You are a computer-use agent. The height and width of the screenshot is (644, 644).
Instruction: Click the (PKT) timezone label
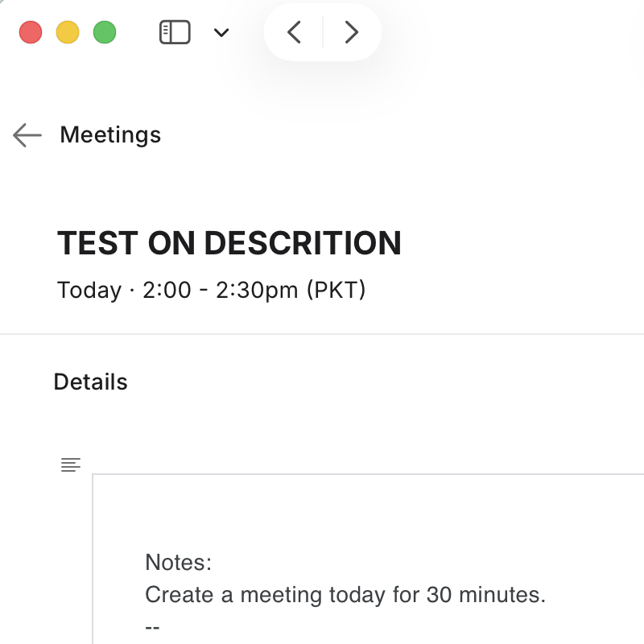click(x=336, y=290)
